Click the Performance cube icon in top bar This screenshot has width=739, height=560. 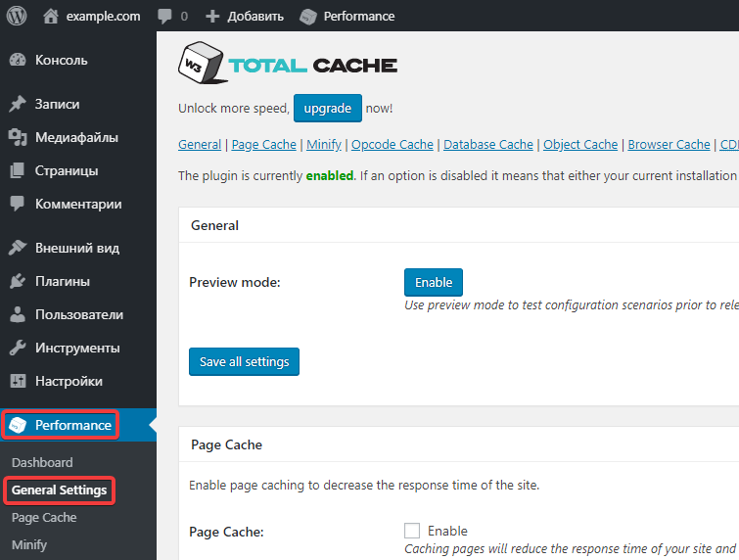click(308, 16)
